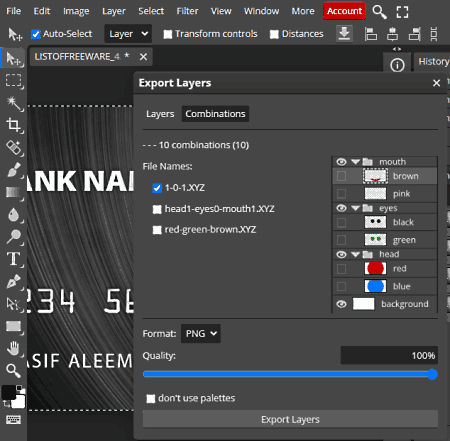Select the Type tool
The width and height of the screenshot is (450, 441).
[x=13, y=259]
